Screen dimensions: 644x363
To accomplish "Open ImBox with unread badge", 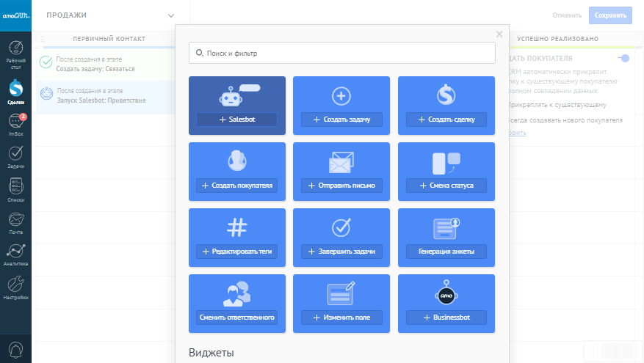I will point(15,125).
